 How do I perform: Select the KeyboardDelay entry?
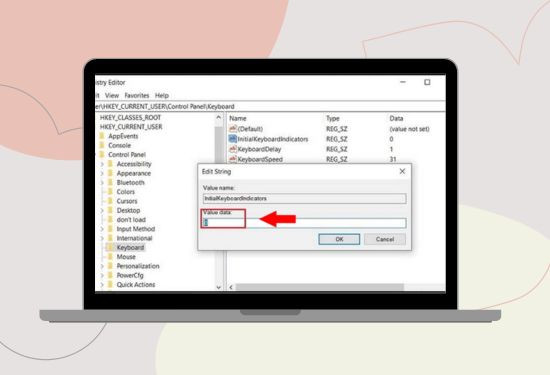pyautogui.click(x=259, y=149)
